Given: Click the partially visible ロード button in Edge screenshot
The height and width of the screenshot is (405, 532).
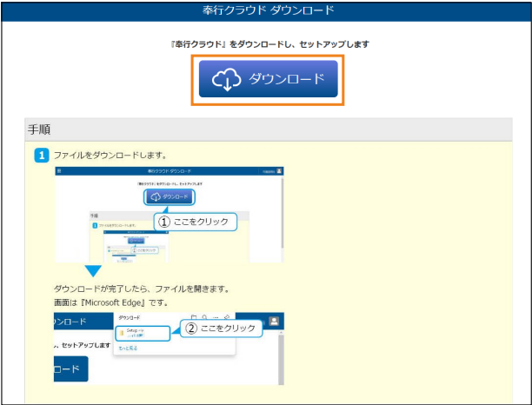Looking at the screenshot, I should [70, 368].
